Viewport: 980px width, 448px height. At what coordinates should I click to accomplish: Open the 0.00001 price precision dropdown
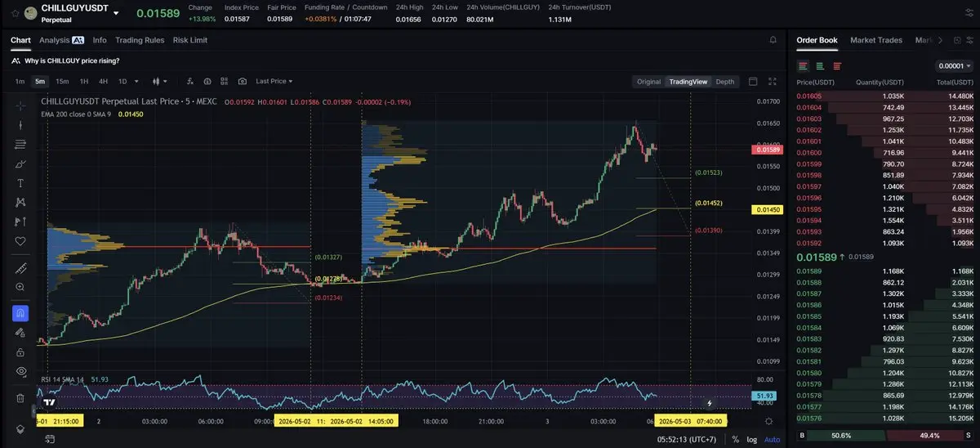pos(955,66)
